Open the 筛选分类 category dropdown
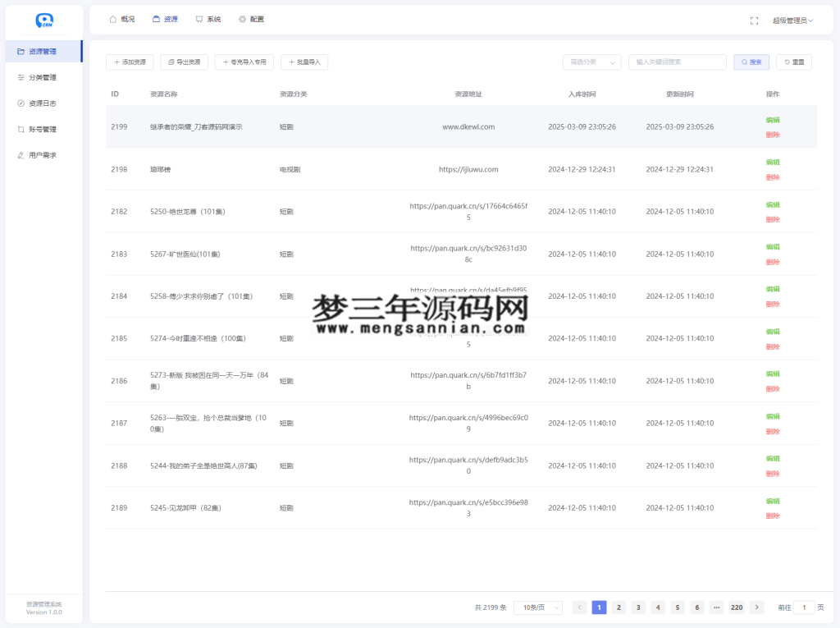This screenshot has width=840, height=628. [591, 62]
